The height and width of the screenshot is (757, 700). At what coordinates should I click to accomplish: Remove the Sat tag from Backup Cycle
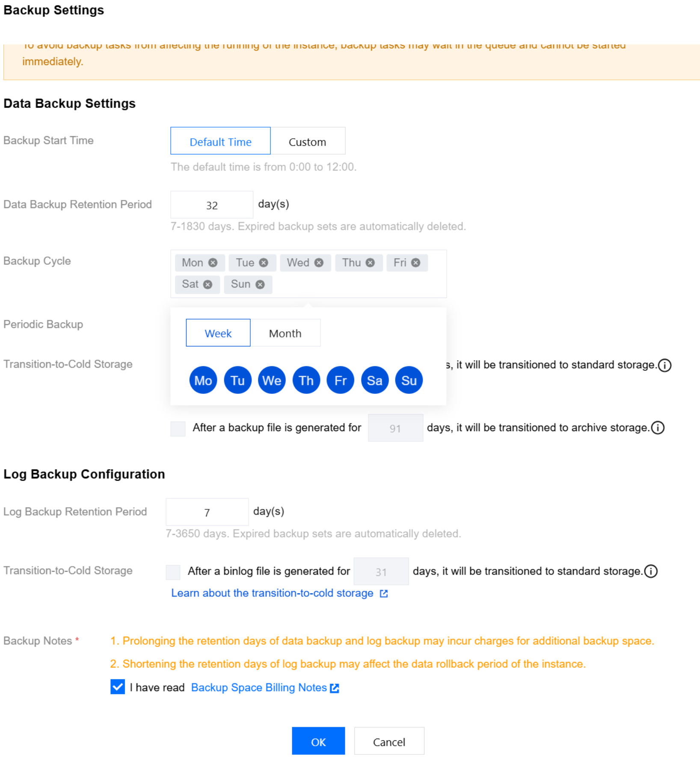(x=208, y=284)
